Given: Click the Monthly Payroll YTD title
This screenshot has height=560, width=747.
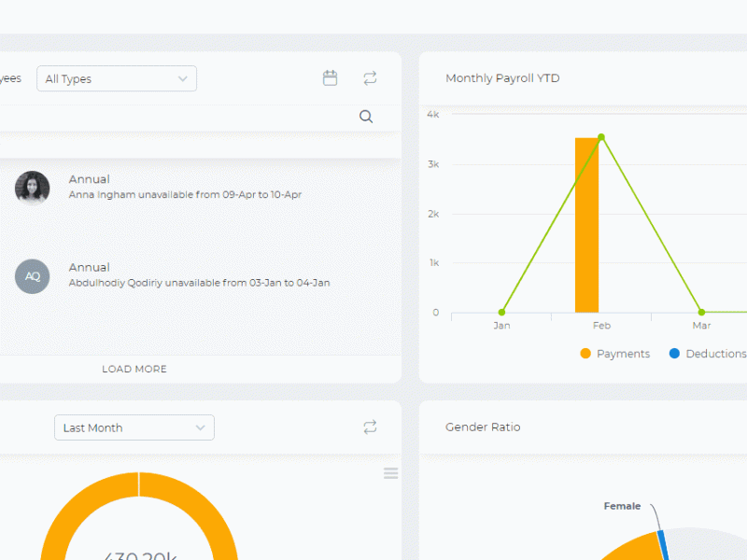Looking at the screenshot, I should (x=502, y=78).
